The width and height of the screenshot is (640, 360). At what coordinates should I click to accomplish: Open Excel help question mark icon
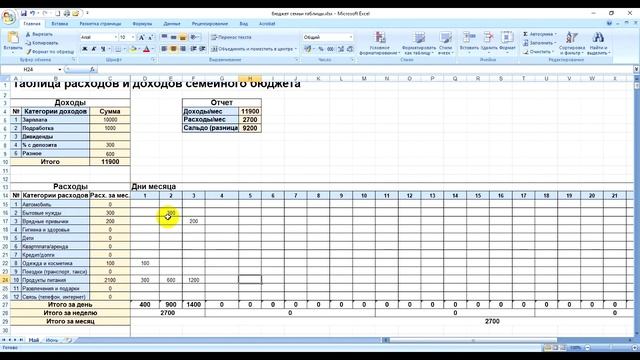click(609, 24)
